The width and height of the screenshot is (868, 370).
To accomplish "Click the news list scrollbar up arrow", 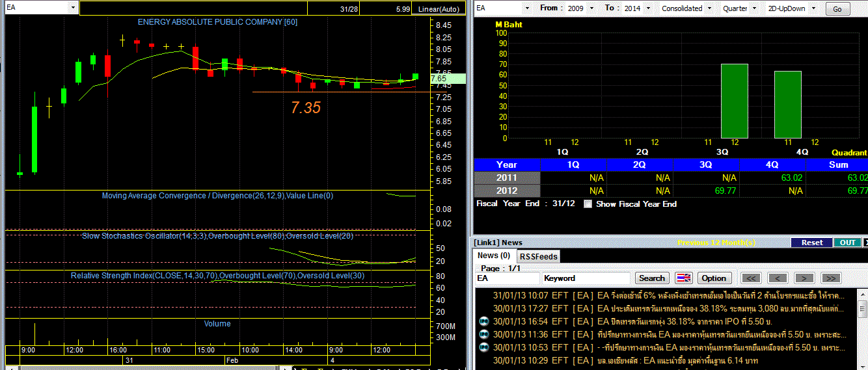I will coord(863,293).
